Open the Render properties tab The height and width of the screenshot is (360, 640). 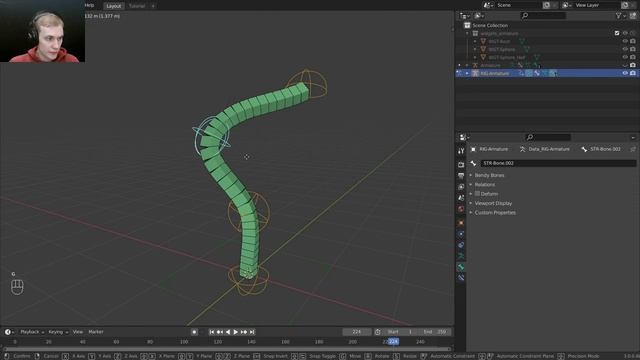[461, 164]
